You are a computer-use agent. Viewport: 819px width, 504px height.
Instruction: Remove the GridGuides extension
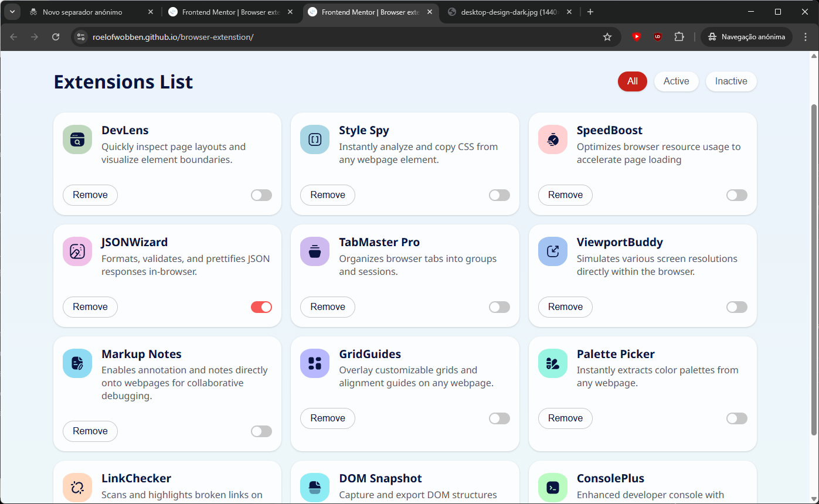pos(328,418)
